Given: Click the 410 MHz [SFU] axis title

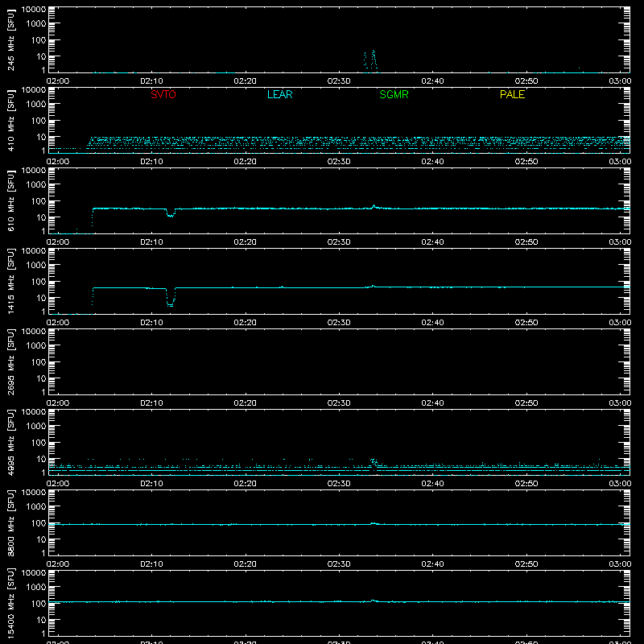Looking at the screenshot, I should click(x=10, y=120).
